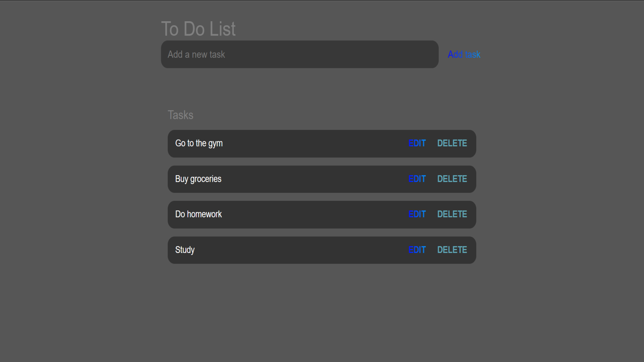
Task: Click the Go to the gym text
Action: (199, 143)
